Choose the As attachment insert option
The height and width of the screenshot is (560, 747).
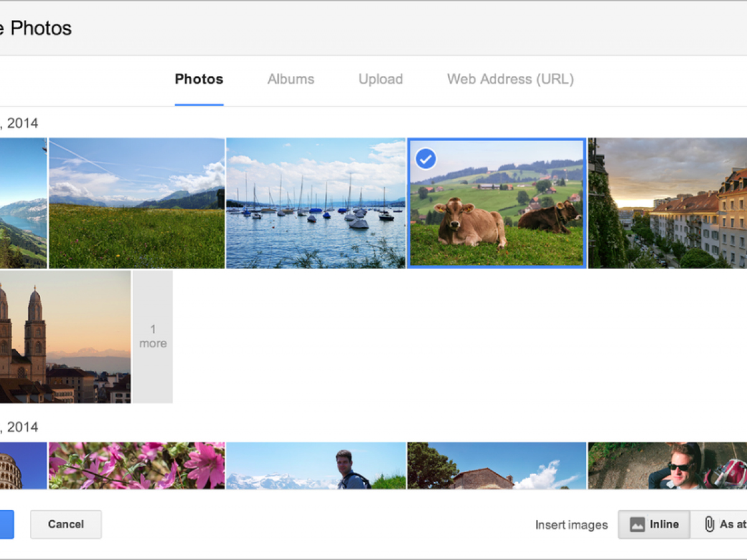tap(725, 525)
